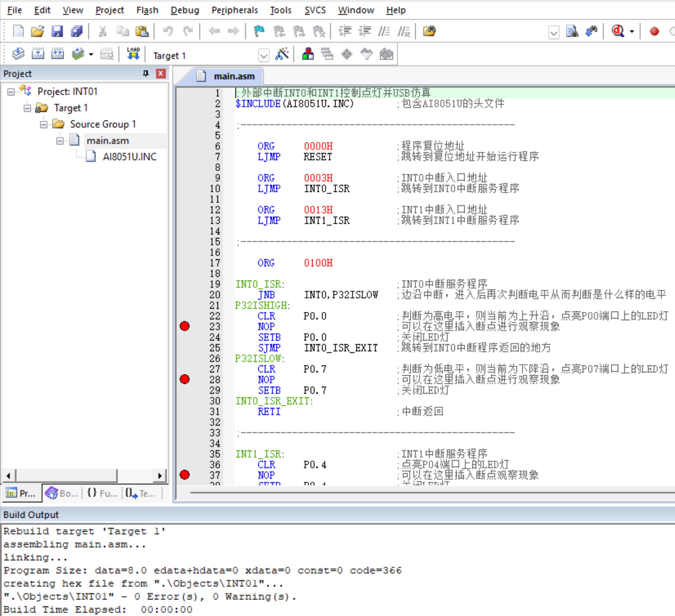The height and width of the screenshot is (616, 675).
Task: Switch to the Books panel tab
Action: pos(62,494)
